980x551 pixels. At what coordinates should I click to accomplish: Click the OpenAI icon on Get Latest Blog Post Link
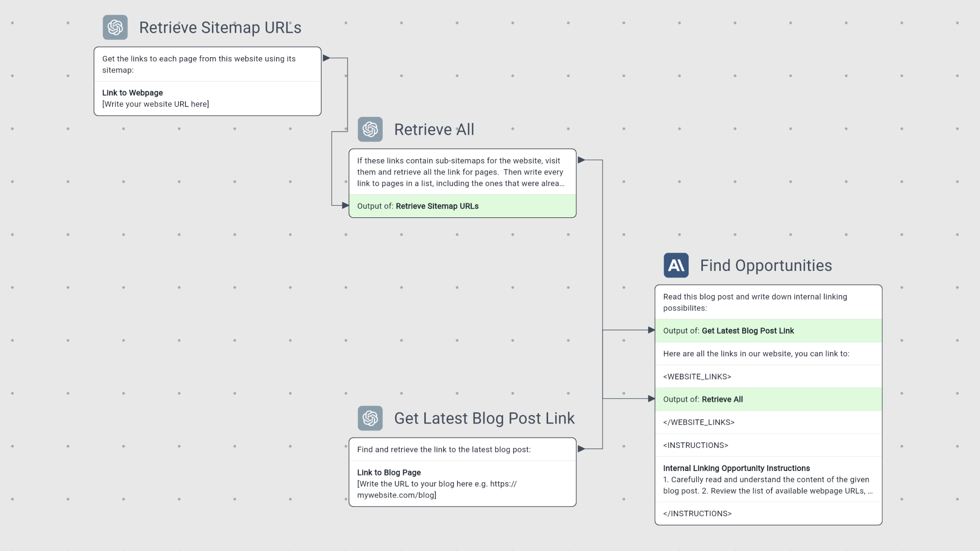coord(370,418)
